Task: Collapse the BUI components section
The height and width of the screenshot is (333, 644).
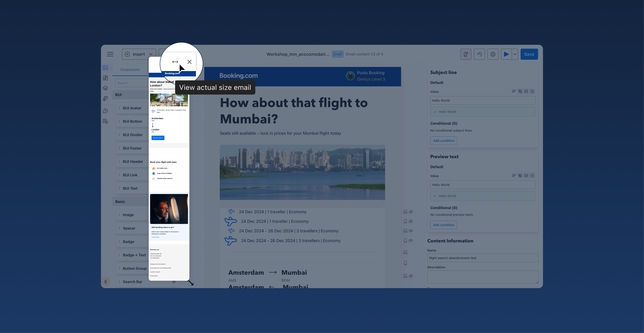Action: (130, 95)
